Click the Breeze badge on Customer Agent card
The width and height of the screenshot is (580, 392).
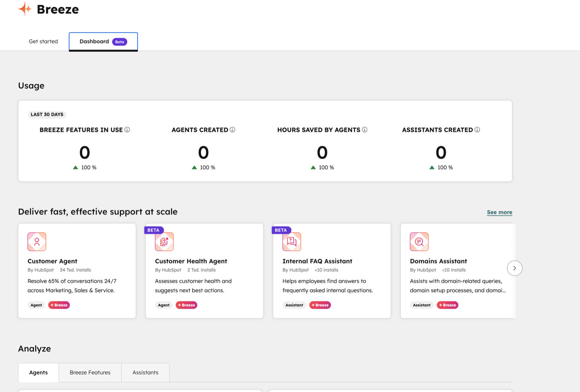coord(59,305)
